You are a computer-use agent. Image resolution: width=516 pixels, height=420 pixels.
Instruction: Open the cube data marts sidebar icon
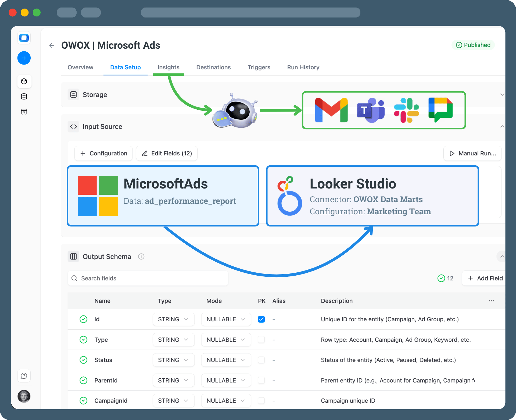click(x=24, y=81)
